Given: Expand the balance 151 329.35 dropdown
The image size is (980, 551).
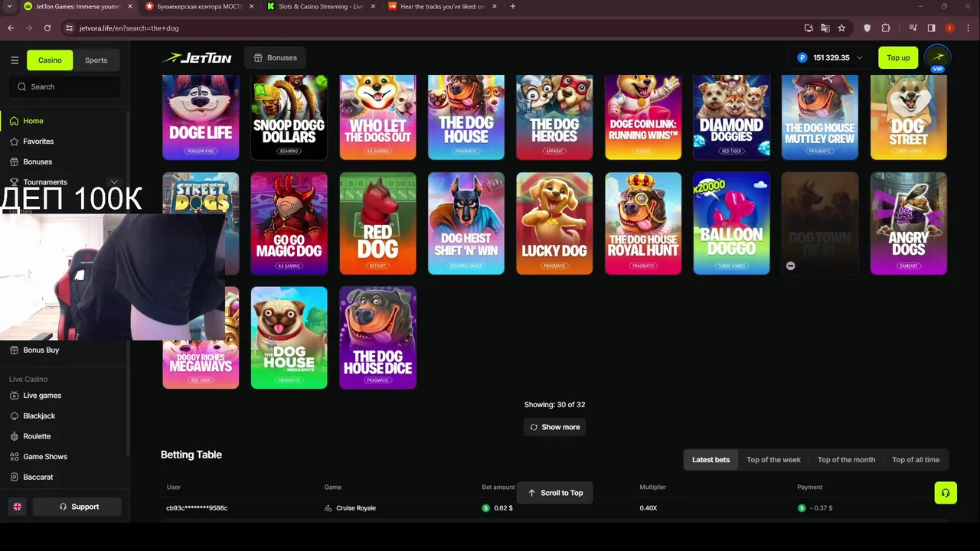Looking at the screenshot, I should click(x=830, y=57).
